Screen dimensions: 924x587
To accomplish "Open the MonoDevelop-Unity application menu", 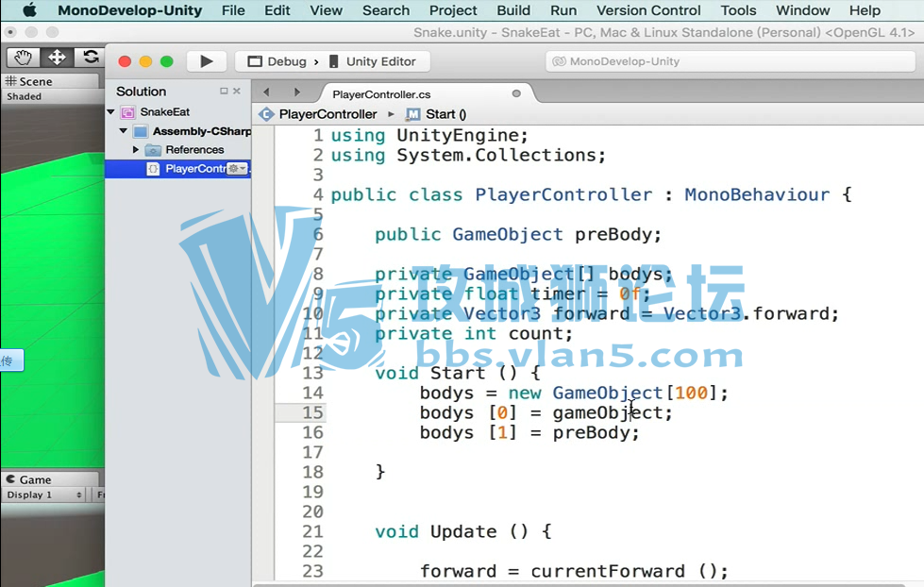I will click(129, 10).
